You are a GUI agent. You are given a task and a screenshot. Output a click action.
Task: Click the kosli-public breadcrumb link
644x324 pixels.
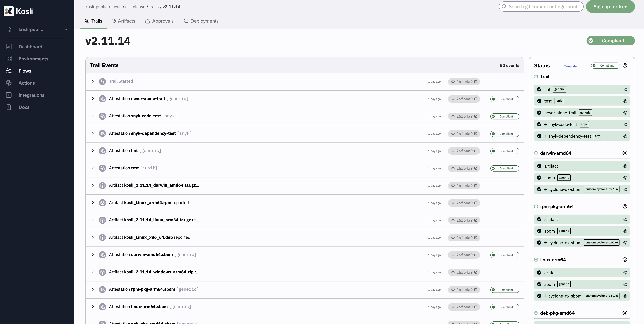(x=96, y=7)
